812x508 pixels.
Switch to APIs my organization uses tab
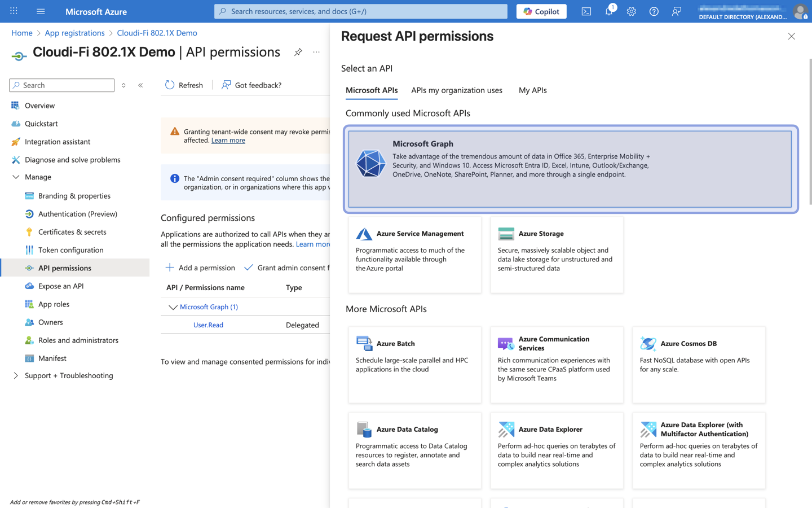pyautogui.click(x=456, y=90)
